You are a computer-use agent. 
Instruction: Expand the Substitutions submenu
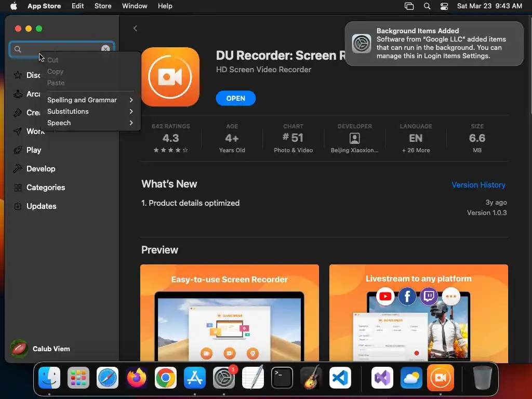click(90, 111)
